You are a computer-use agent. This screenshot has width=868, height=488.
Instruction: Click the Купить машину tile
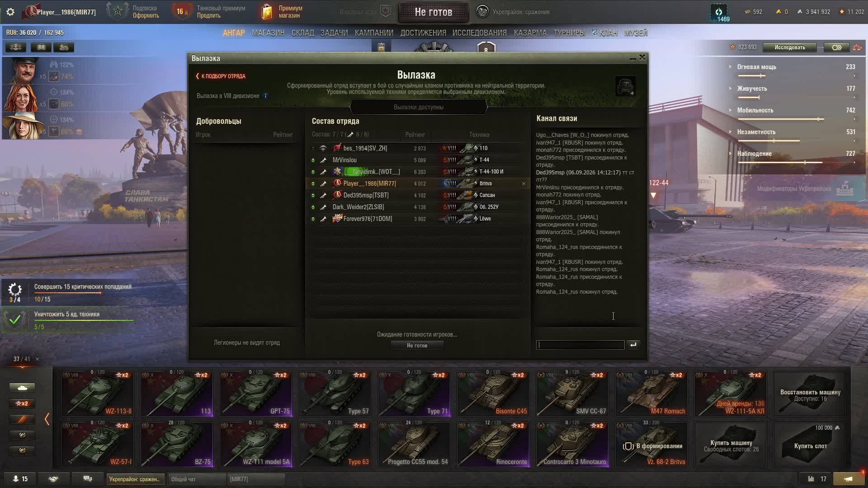(x=731, y=444)
